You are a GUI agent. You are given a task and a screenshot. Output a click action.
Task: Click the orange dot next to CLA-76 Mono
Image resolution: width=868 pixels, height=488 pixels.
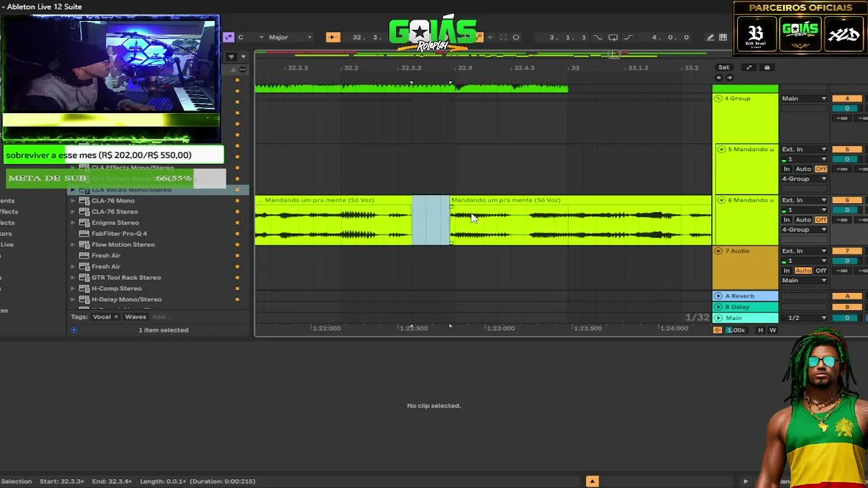pos(237,201)
